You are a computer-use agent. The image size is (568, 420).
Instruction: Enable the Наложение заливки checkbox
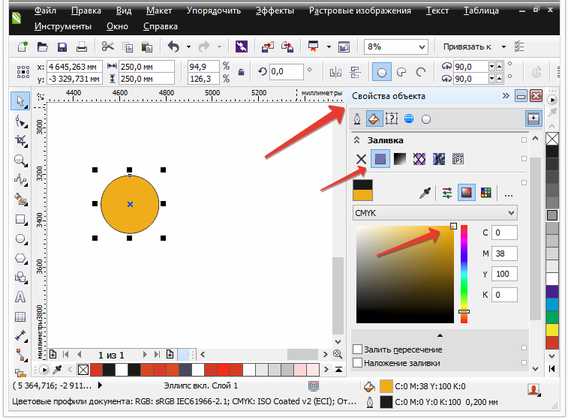click(x=358, y=362)
